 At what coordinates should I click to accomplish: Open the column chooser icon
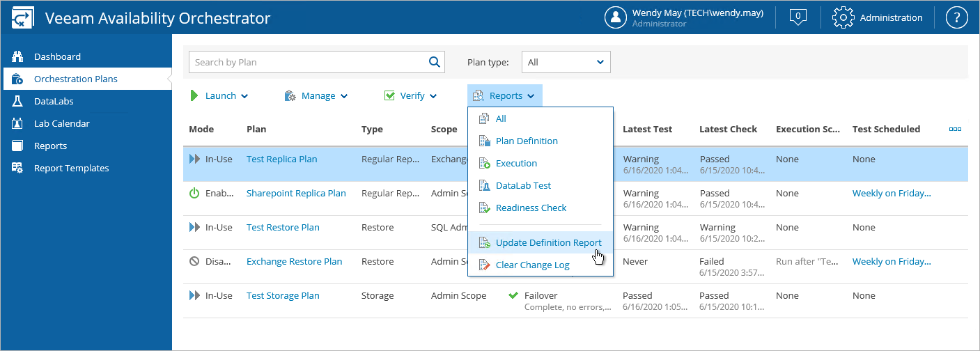955,129
